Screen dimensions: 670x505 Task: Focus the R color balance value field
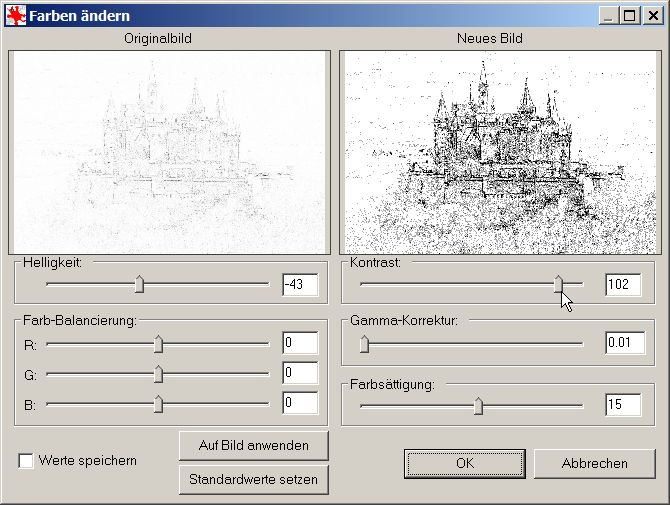tap(299, 344)
